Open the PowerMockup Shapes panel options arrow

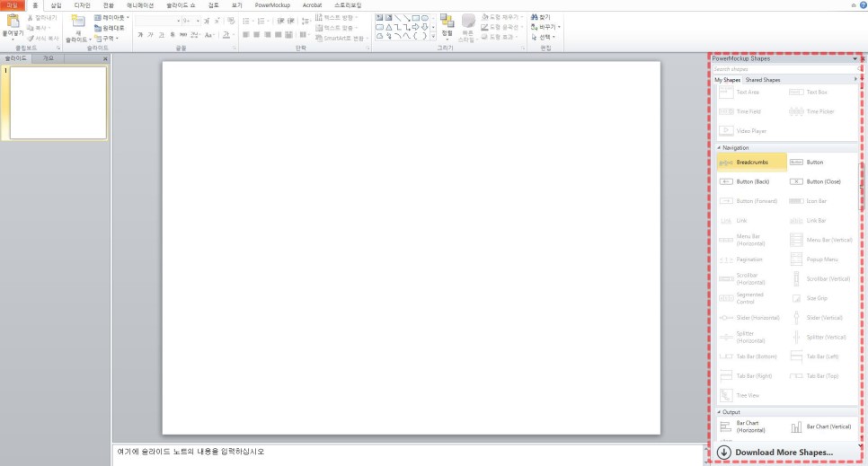[x=855, y=58]
